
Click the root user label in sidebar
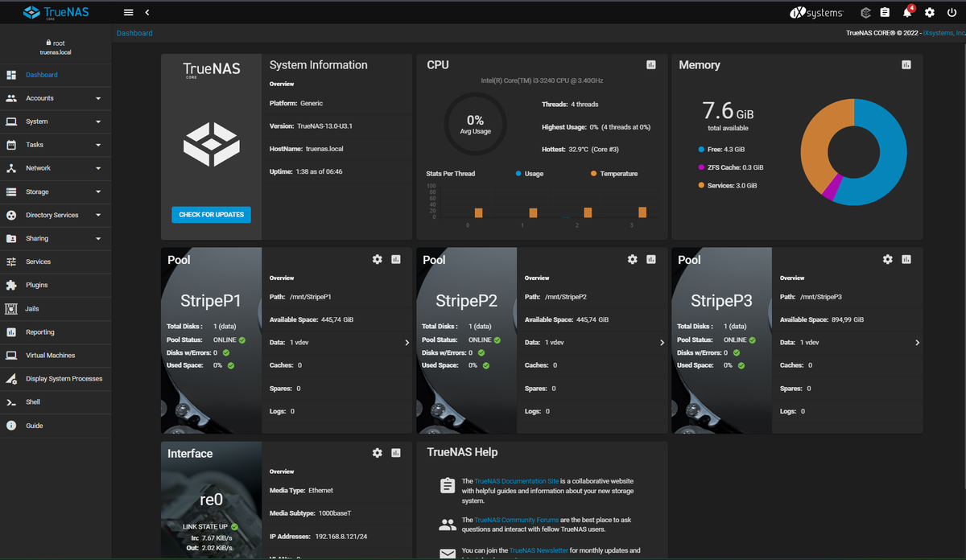[56, 43]
